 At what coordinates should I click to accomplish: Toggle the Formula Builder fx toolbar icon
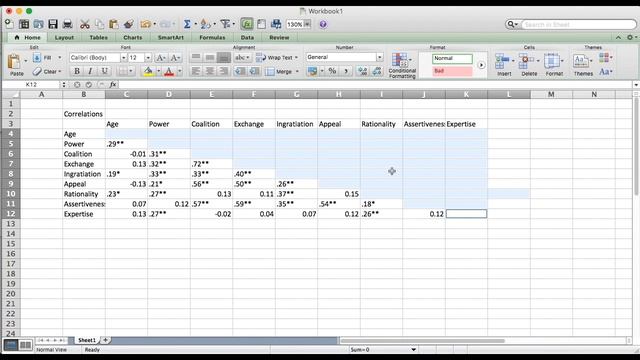(247, 24)
